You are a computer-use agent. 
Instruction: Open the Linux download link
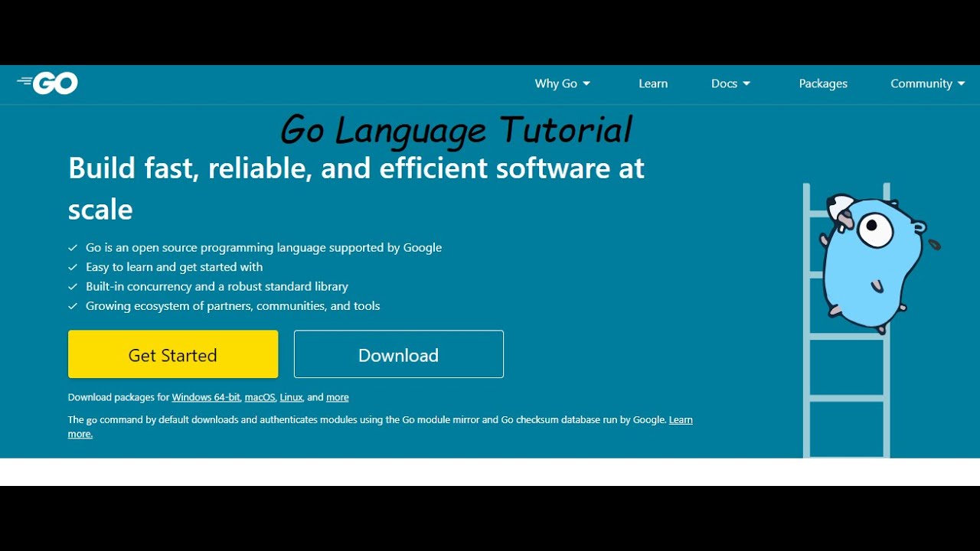[x=291, y=397]
